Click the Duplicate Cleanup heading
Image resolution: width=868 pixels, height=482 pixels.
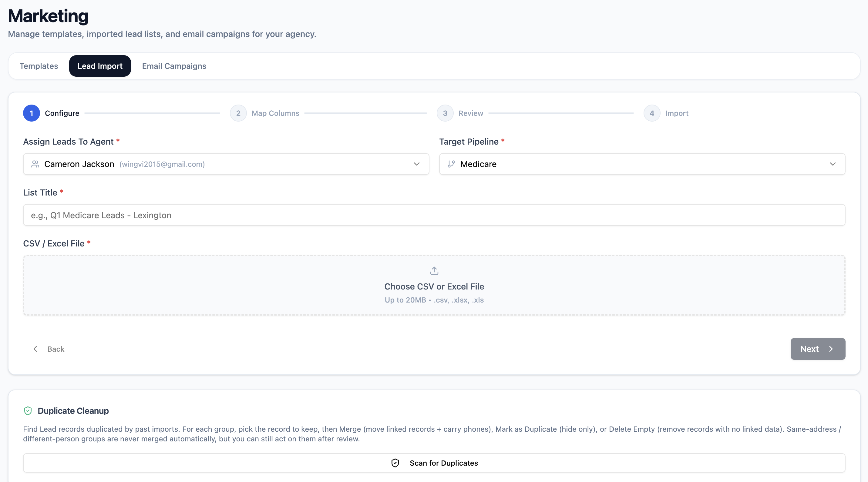point(73,410)
